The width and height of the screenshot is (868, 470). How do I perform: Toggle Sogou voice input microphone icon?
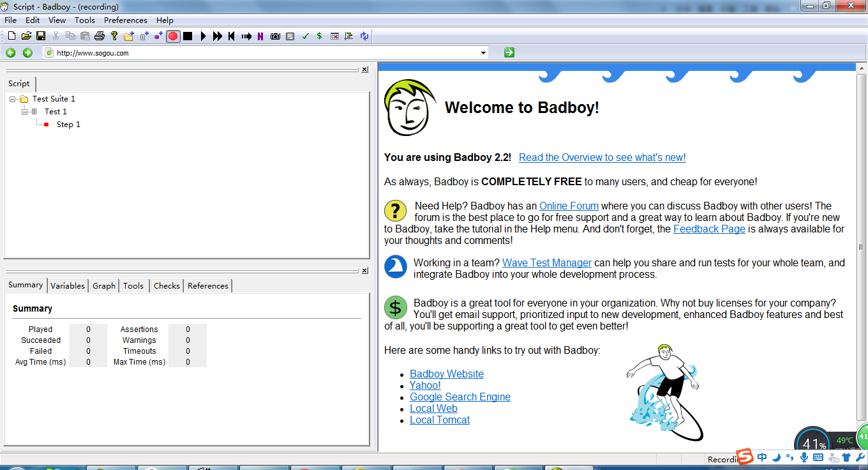[x=804, y=457]
